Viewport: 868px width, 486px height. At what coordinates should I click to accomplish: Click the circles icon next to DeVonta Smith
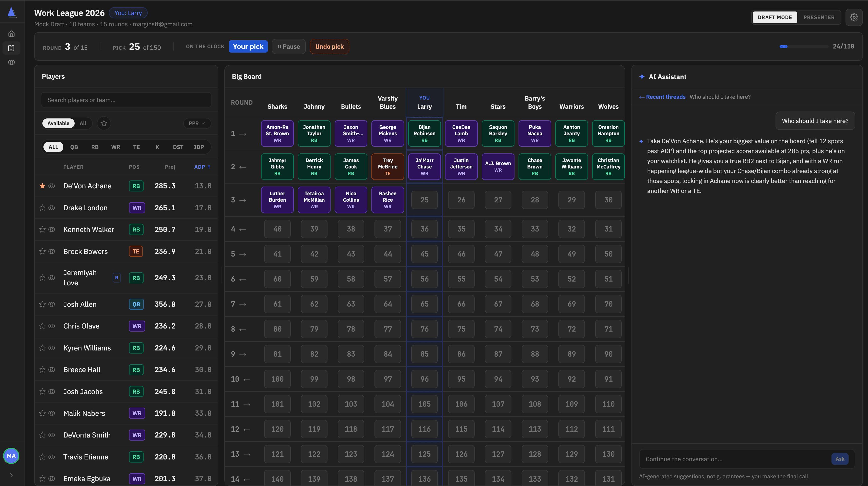tap(52, 435)
